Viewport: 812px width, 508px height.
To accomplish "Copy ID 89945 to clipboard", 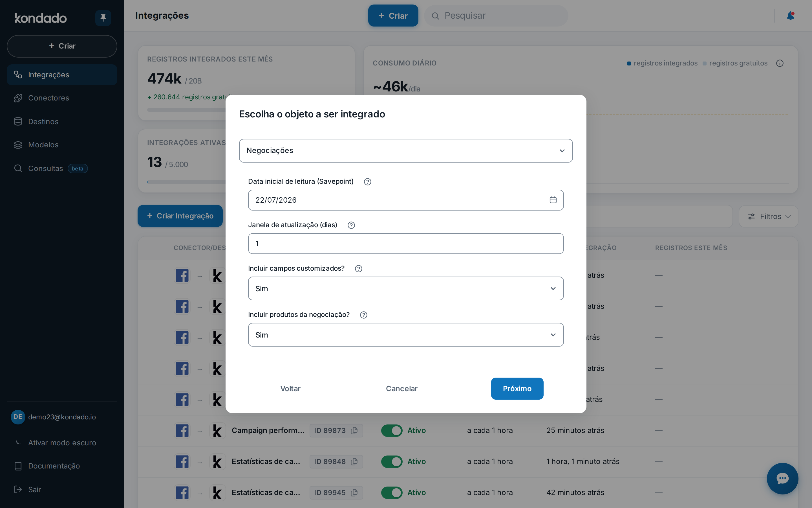I will pos(354,492).
